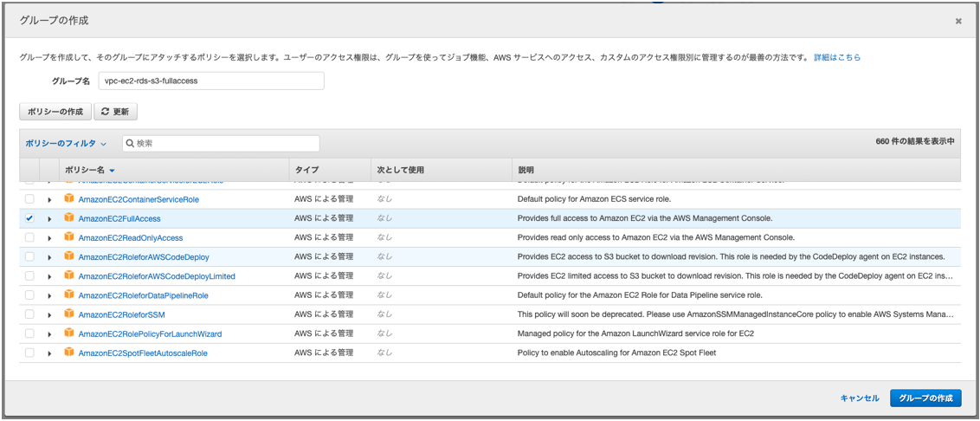Click the magnifier icon in the policy search box
Screen dimensions: 980x421
[131, 143]
